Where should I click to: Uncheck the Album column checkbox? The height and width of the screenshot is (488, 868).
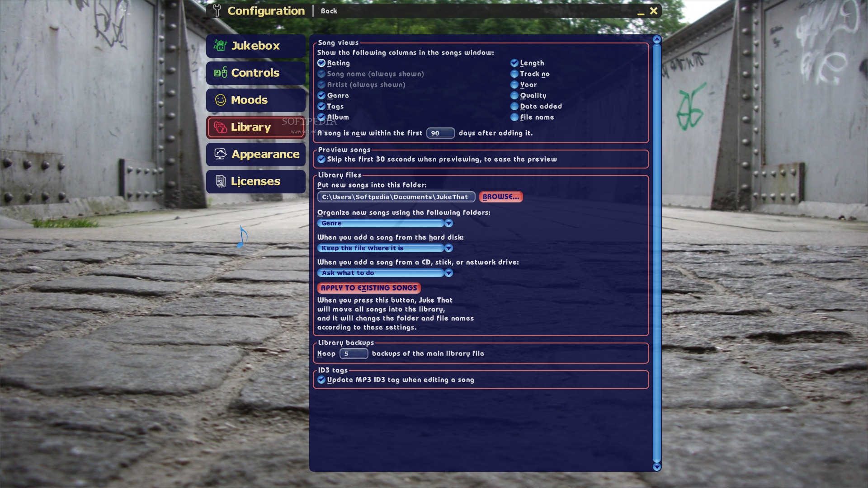tap(321, 117)
